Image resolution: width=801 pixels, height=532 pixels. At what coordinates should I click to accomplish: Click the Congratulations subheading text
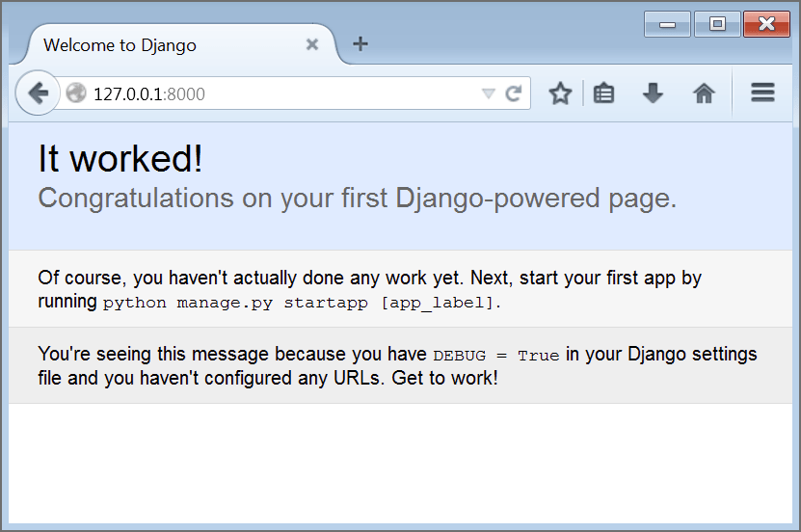coord(357,199)
